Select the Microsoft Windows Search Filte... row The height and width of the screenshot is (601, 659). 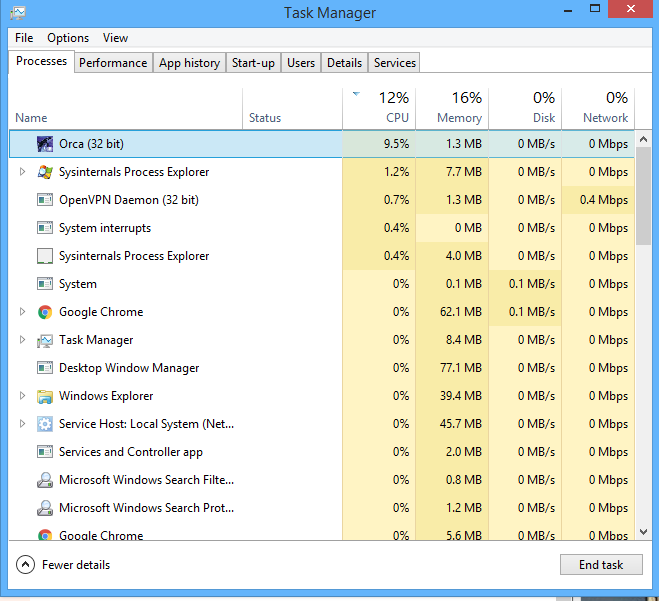pyautogui.click(x=322, y=480)
